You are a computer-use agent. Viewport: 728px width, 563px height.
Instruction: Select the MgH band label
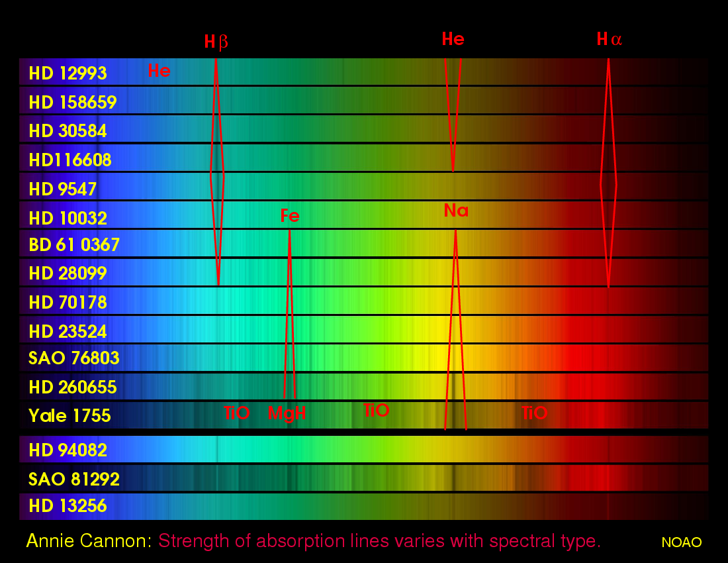[287, 413]
